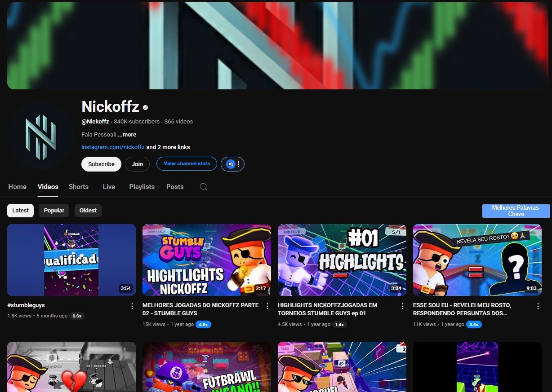Click the Melhores Palavras-Chave button

coord(516,211)
